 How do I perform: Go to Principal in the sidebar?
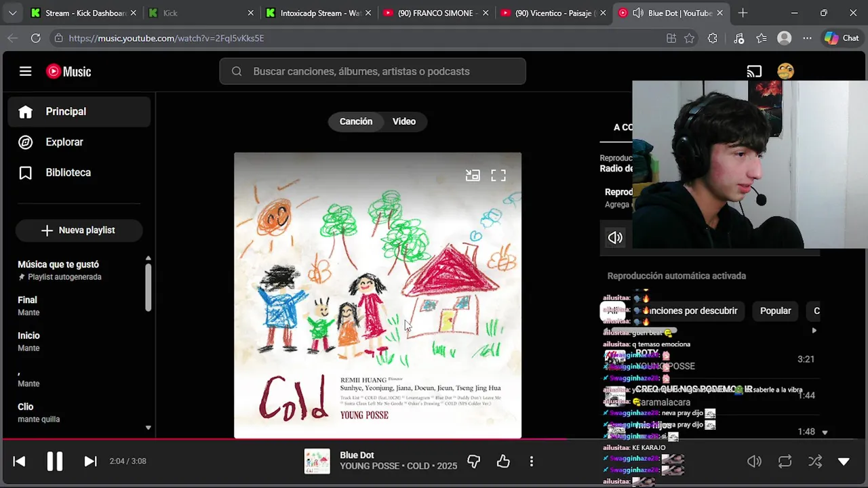coord(79,112)
